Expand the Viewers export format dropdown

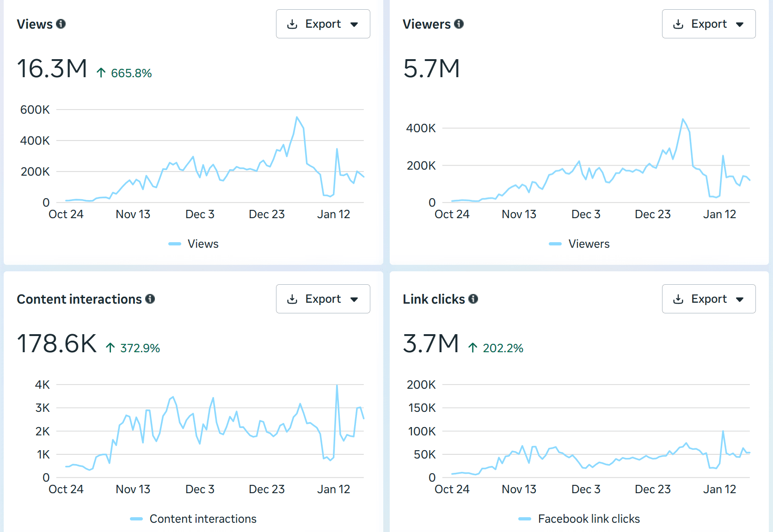click(741, 24)
